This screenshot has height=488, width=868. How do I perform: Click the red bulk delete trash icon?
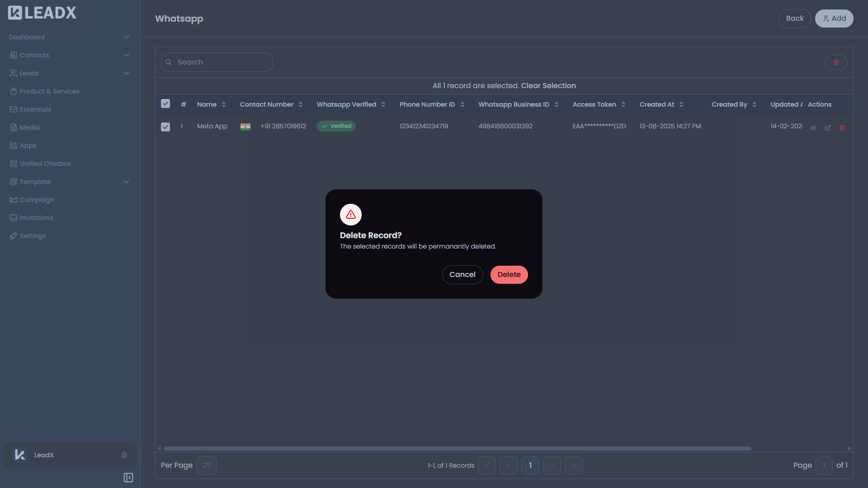[x=836, y=62]
